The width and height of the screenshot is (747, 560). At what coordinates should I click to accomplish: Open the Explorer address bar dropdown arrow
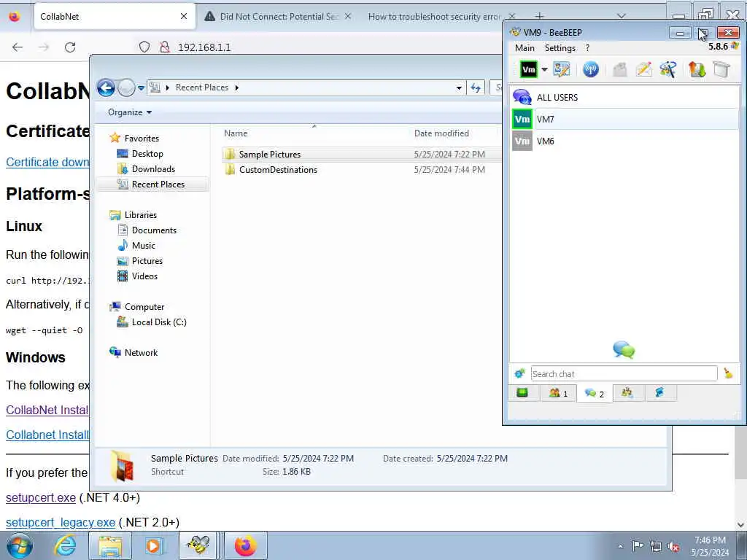click(459, 87)
